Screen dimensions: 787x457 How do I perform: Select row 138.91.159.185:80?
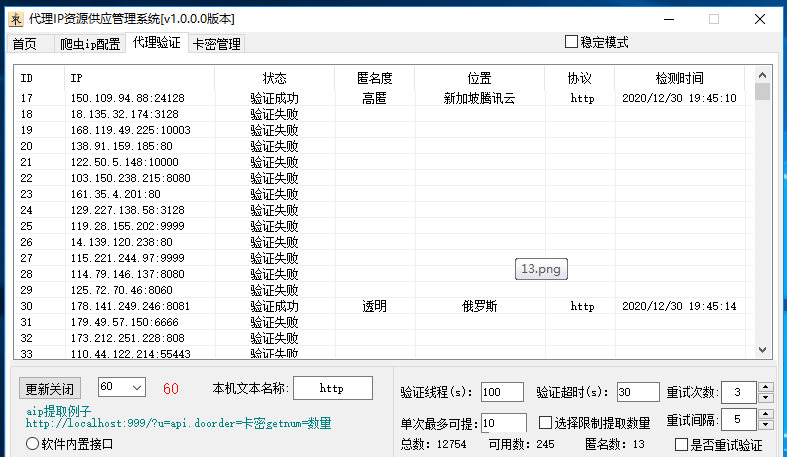384,146
